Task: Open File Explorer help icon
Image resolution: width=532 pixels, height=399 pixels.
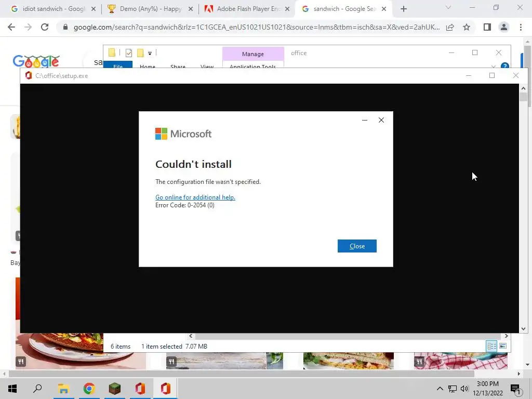Action: click(x=504, y=66)
